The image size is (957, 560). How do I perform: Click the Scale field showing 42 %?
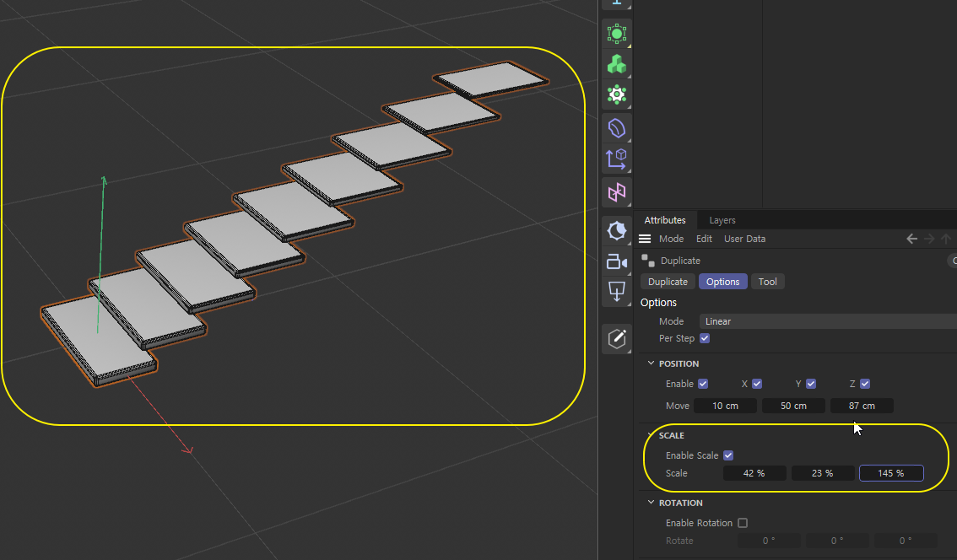(x=754, y=473)
